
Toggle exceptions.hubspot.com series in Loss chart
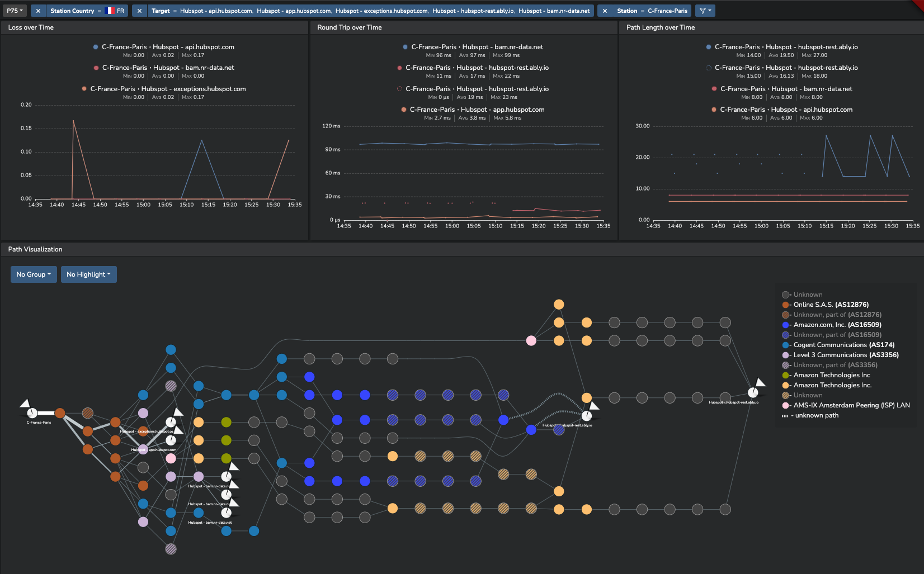164,89
